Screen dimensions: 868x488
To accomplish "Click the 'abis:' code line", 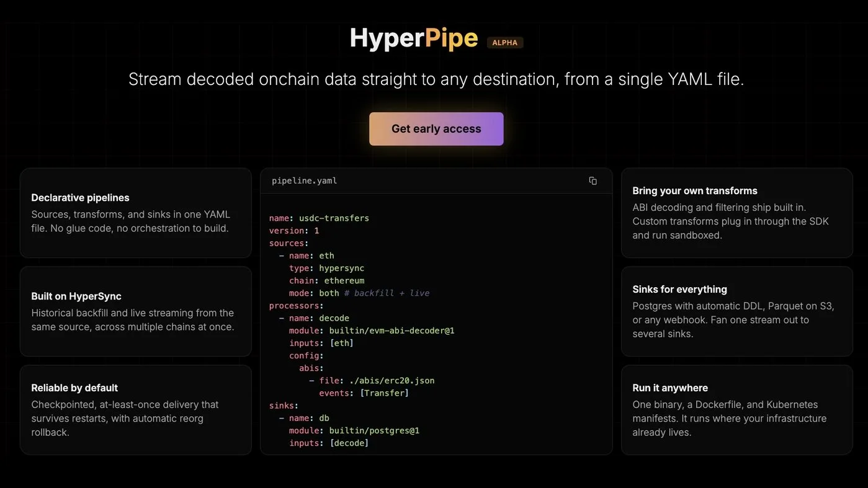I will [311, 368].
